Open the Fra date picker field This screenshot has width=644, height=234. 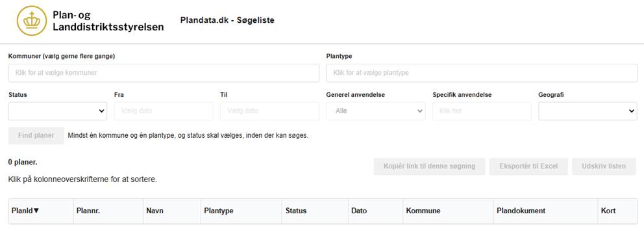(164, 111)
